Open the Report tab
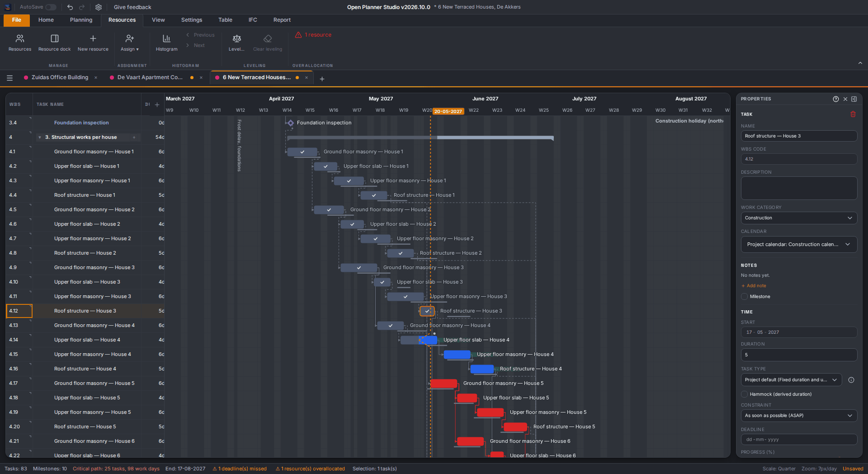Screen dimensions: 868x474 282,20
